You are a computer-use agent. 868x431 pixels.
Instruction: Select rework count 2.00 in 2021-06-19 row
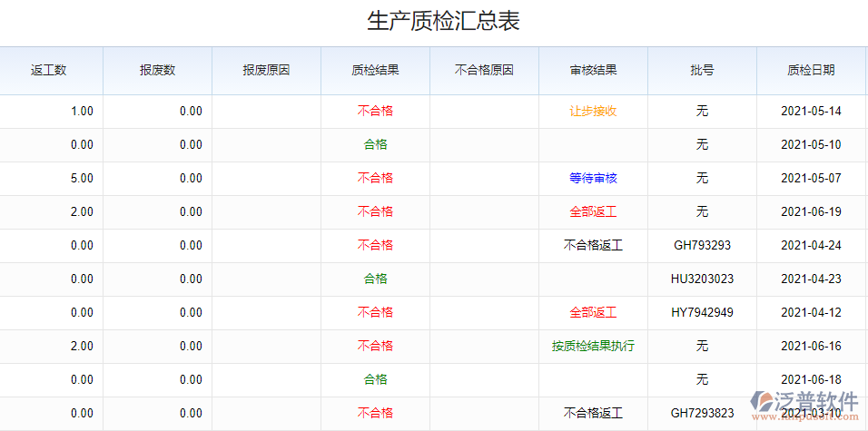[x=83, y=212]
